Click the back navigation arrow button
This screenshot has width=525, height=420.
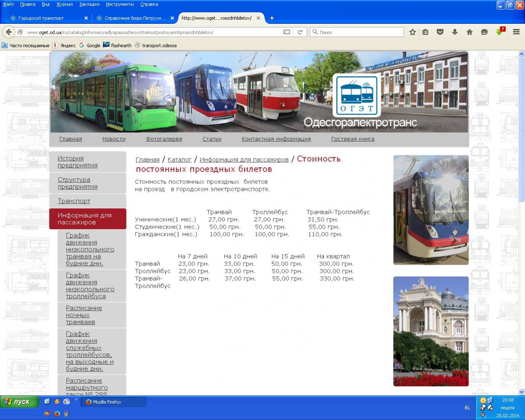[x=9, y=32]
